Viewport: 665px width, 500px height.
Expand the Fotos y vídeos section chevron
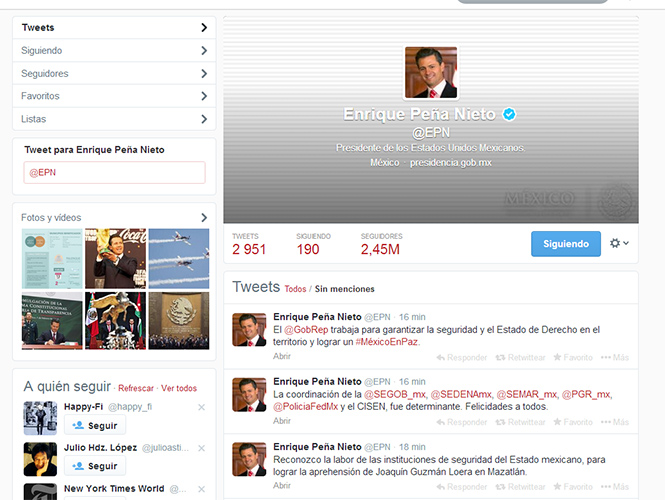(x=204, y=218)
